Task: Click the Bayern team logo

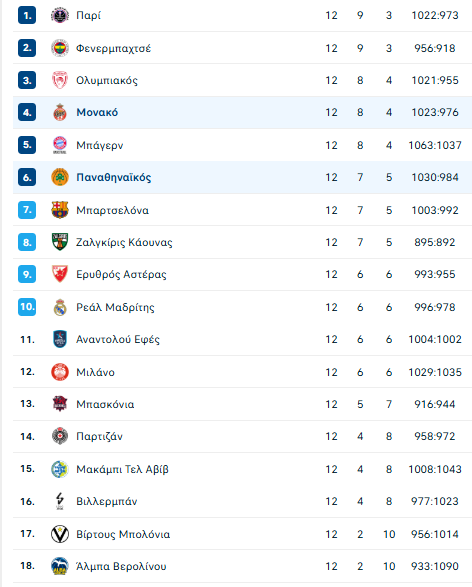Action: point(60,145)
